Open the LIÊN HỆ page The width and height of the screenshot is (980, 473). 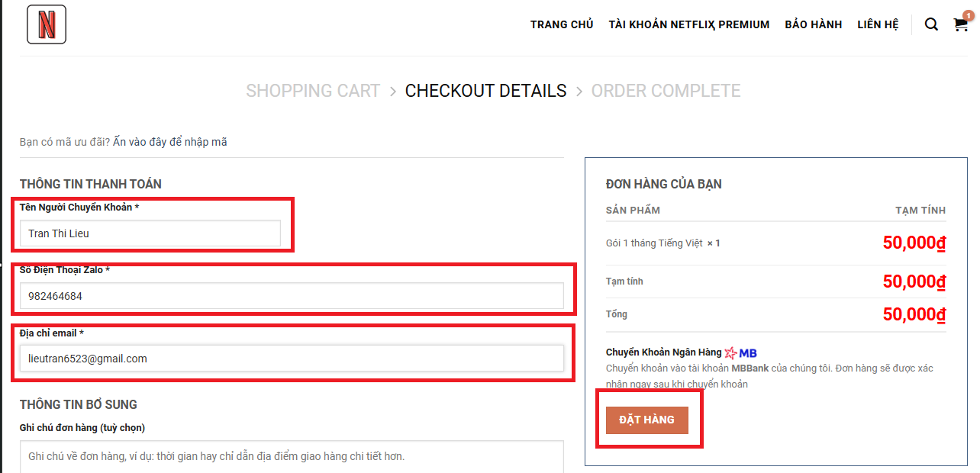pyautogui.click(x=878, y=24)
